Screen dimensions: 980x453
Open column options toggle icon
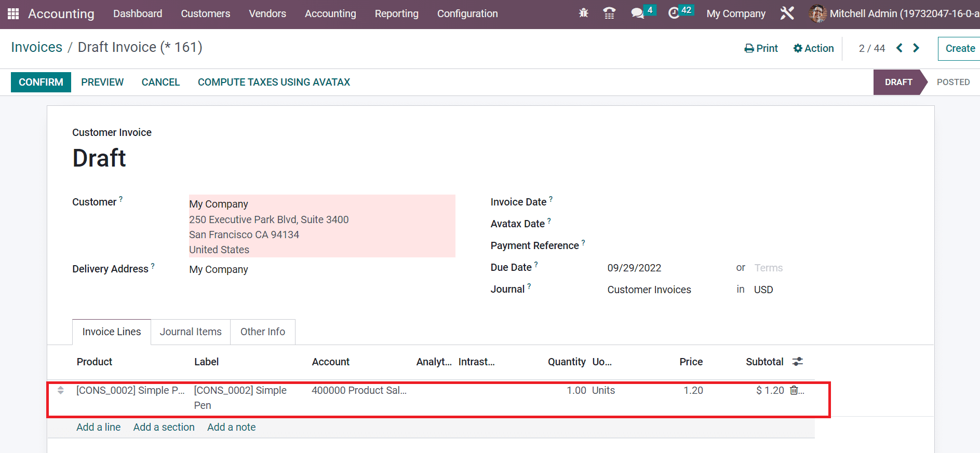click(798, 362)
